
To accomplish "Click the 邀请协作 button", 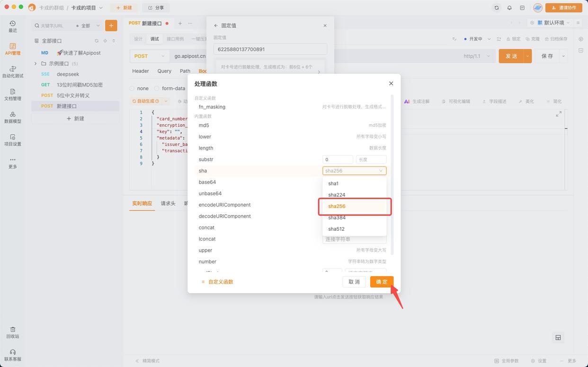I will pos(564,8).
